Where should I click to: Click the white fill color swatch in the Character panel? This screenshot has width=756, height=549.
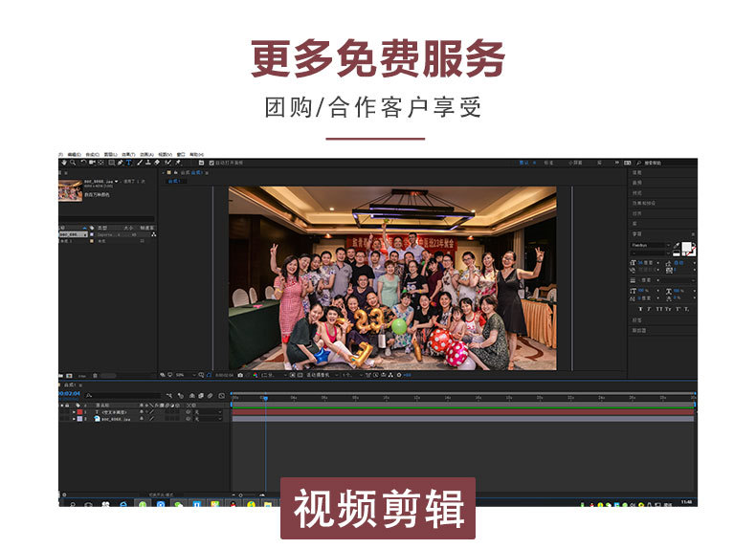tap(686, 247)
